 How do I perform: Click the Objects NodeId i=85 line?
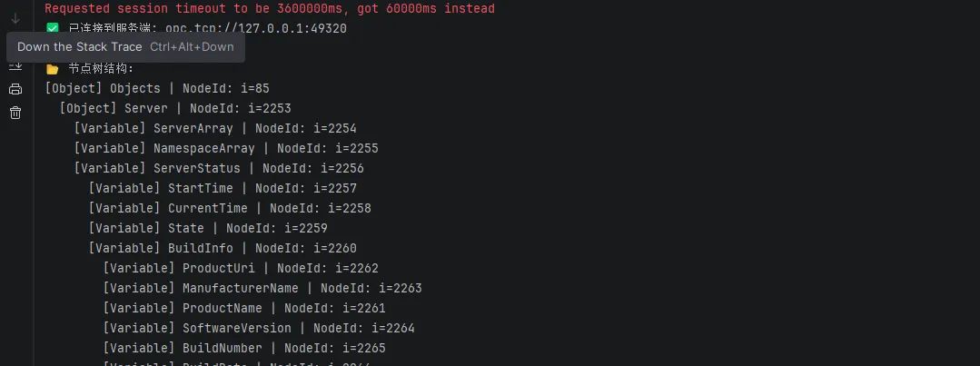(x=157, y=89)
